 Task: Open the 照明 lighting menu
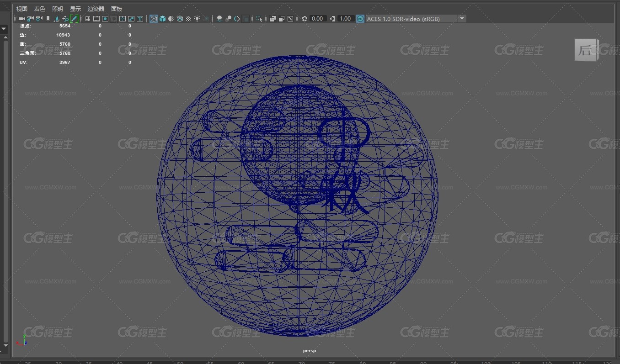[58, 9]
